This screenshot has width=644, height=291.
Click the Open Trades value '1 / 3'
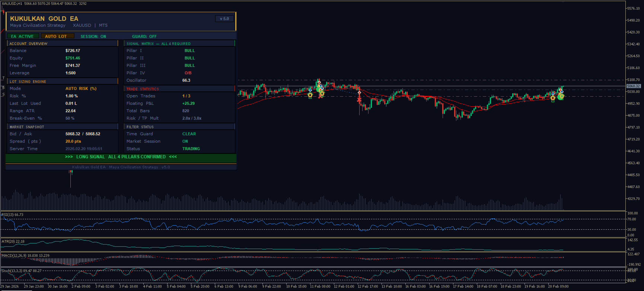coord(186,96)
